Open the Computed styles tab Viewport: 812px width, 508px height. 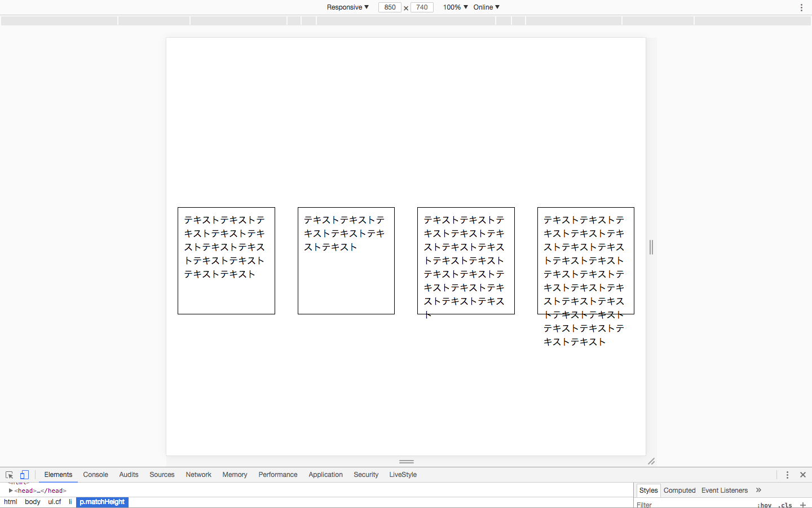[x=679, y=491]
